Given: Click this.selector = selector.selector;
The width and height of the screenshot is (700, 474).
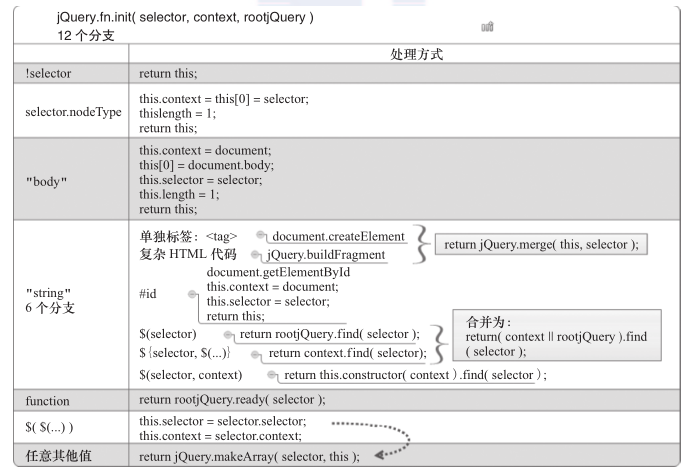Looking at the screenshot, I should click(x=223, y=421).
